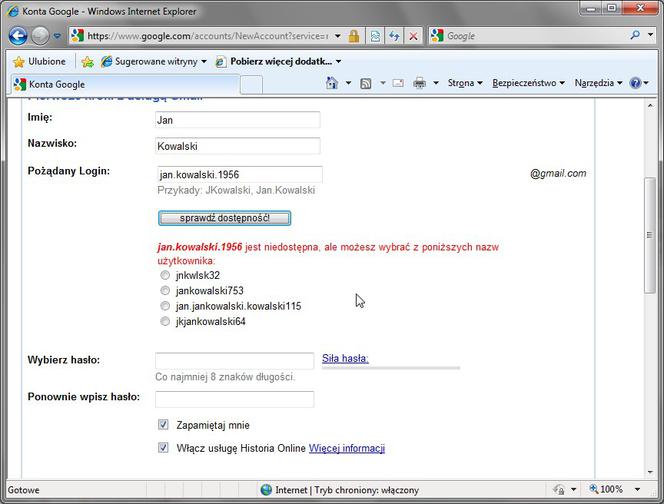The height and width of the screenshot is (504, 664).
Task: Expand the Home icon dropdown arrow
Action: pos(348,83)
